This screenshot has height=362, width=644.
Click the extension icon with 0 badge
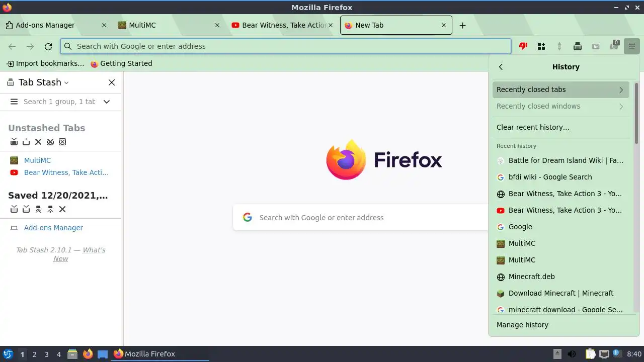point(614,45)
